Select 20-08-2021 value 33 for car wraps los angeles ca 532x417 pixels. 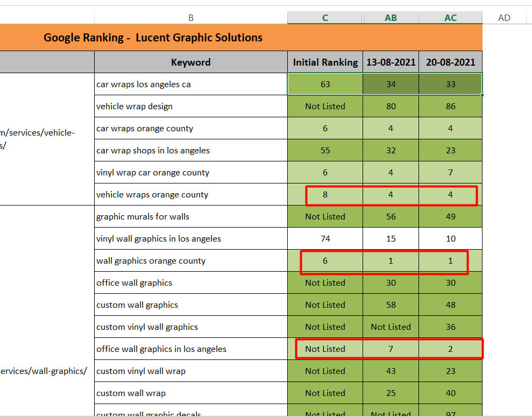tap(451, 84)
